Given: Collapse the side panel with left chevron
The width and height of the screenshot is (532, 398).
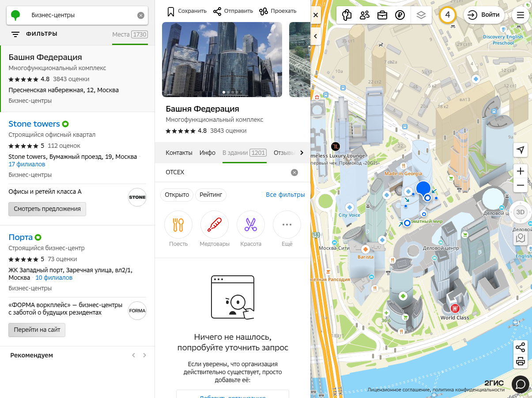Looking at the screenshot, I should (316, 36).
